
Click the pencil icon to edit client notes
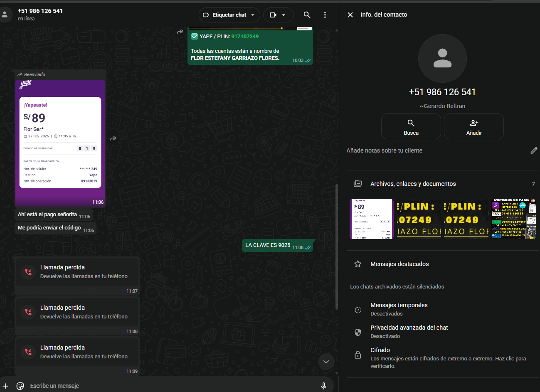click(x=534, y=150)
